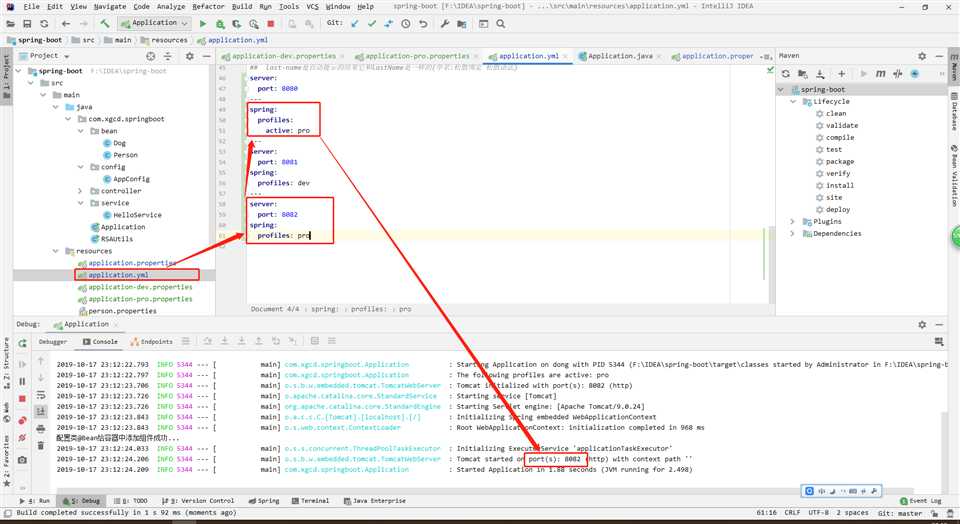Build project with the hammer icon
The image size is (960, 524).
105,24
